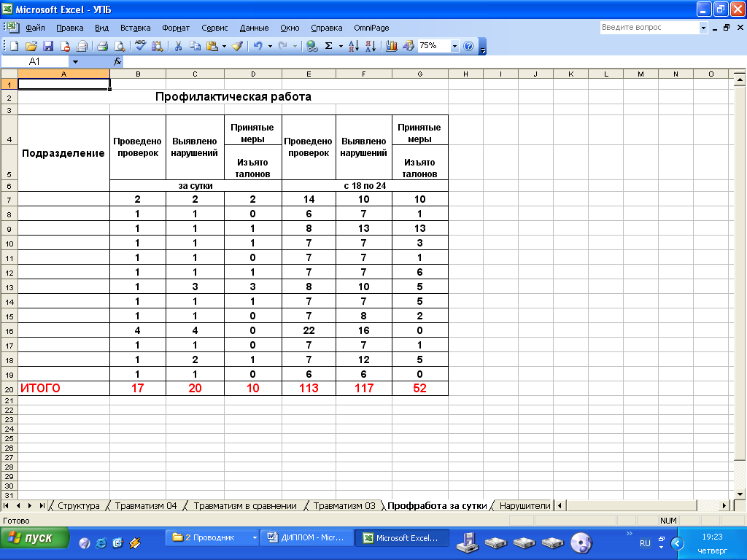Click the Save toolbar icon
The width and height of the screenshot is (747, 560).
point(48,46)
